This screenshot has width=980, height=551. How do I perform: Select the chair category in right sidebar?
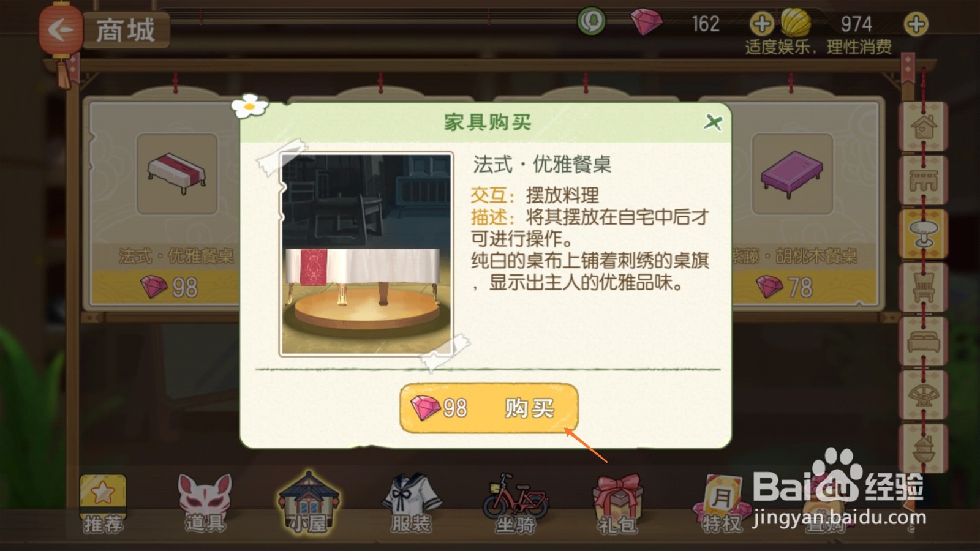click(923, 287)
